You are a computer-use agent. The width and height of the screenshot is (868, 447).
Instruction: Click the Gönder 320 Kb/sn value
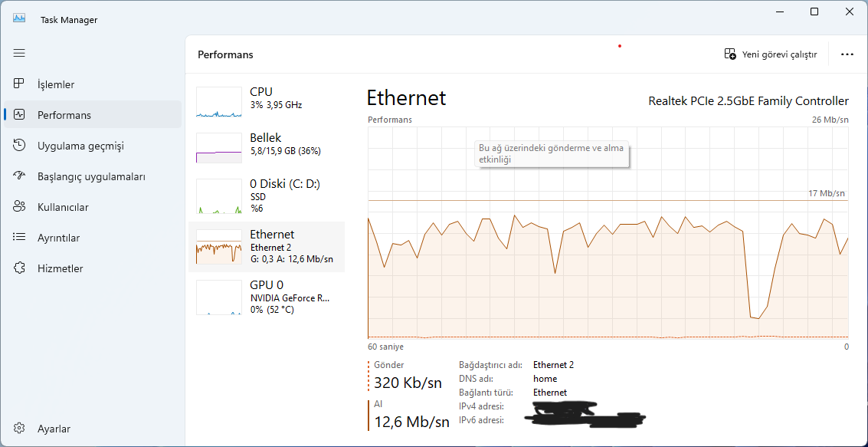coord(408,383)
